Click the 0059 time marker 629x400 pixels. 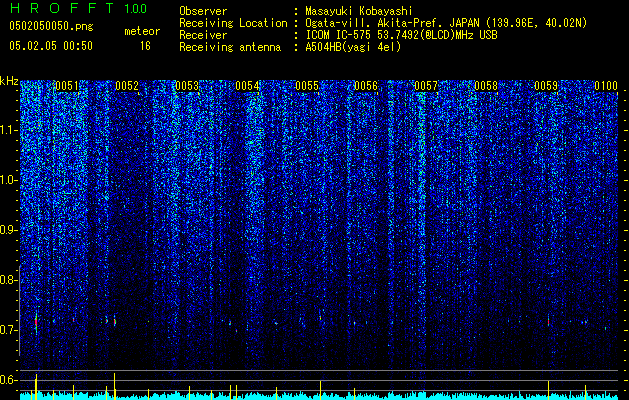(x=546, y=86)
